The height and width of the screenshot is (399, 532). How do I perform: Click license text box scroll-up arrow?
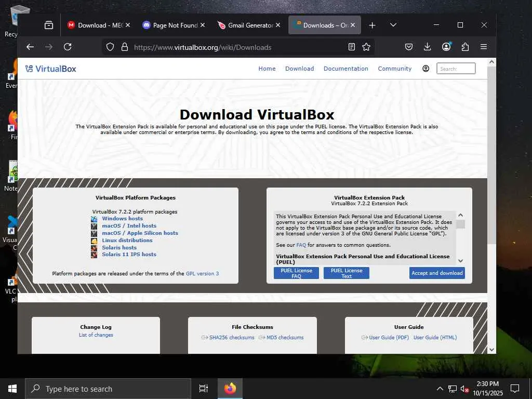(x=460, y=215)
